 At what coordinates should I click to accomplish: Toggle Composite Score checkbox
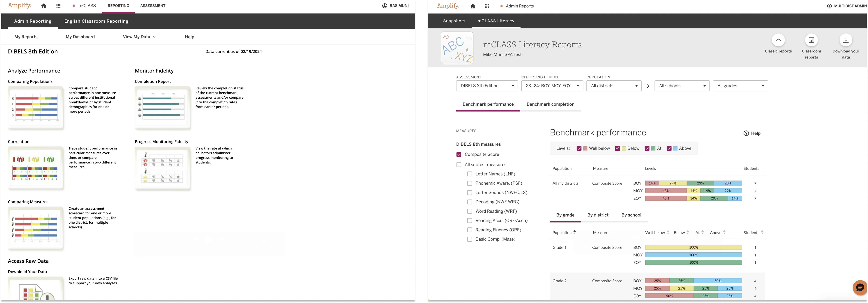coord(459,154)
